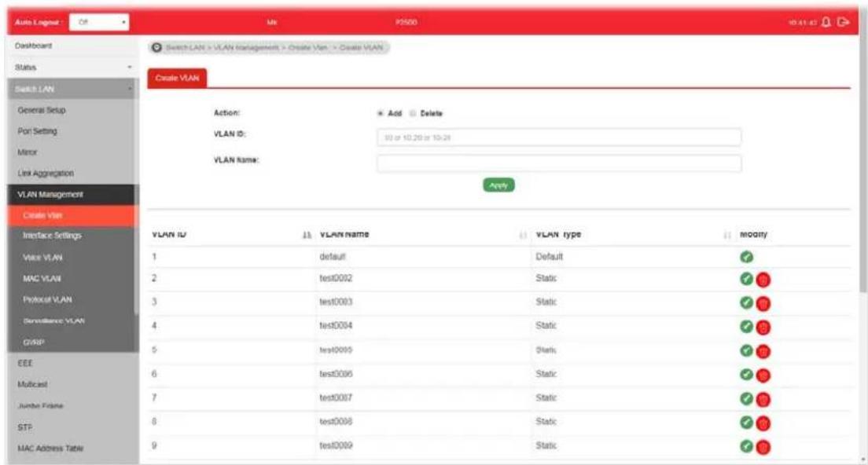
Task: Open Voice VLAN submenu item
Action: click(71, 258)
